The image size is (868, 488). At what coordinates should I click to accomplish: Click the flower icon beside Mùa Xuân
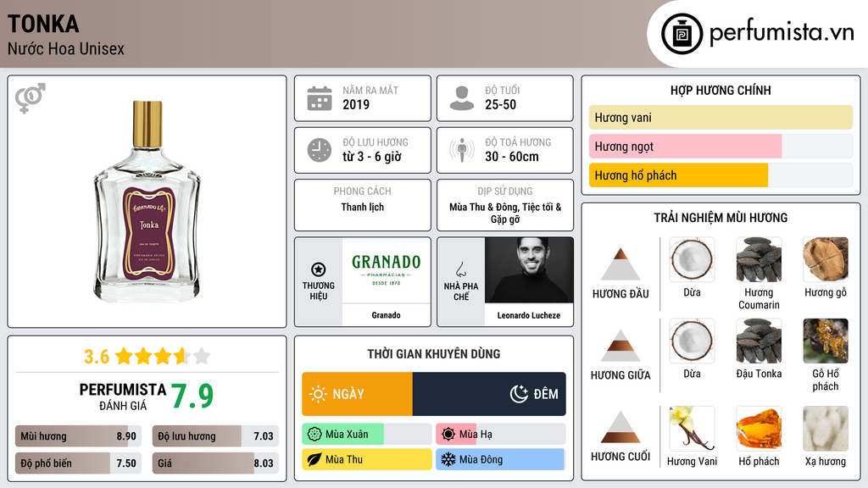tap(314, 435)
